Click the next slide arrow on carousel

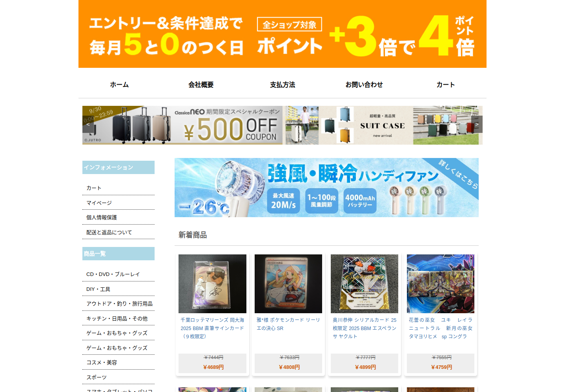tap(477, 124)
